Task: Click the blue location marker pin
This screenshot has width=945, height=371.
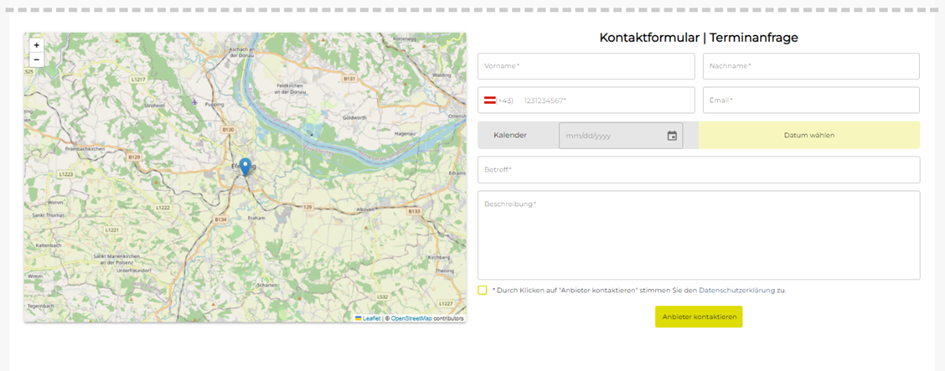Action: [x=245, y=167]
